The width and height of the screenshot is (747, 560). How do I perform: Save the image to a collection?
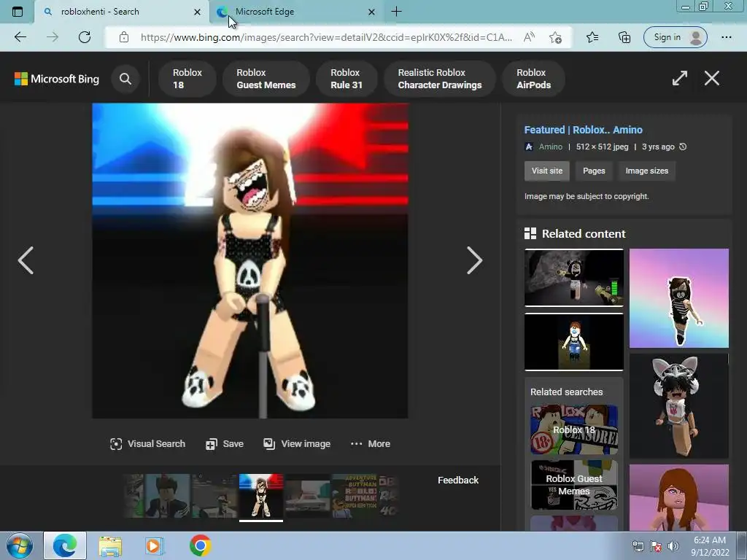click(225, 444)
